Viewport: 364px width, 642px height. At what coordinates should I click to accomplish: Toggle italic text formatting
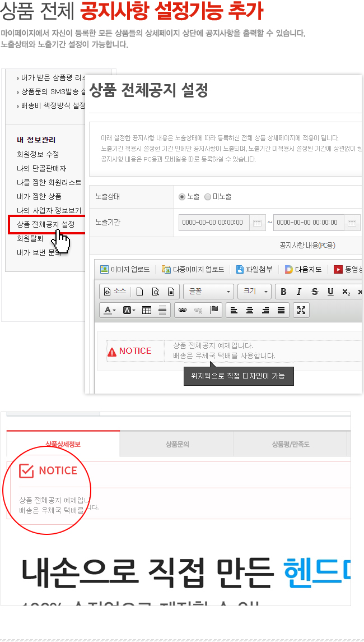(299, 292)
